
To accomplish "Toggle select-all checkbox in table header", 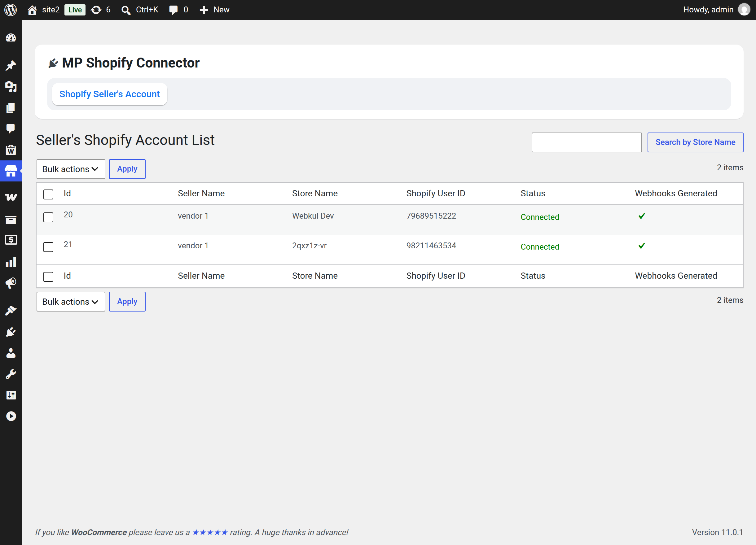I will pyautogui.click(x=48, y=194).
